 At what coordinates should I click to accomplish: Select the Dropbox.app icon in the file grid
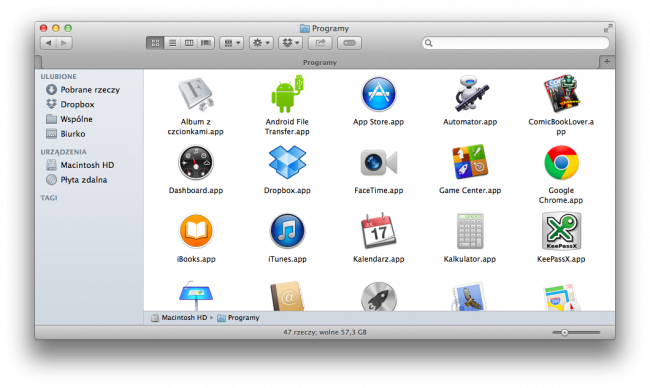pyautogui.click(x=287, y=162)
